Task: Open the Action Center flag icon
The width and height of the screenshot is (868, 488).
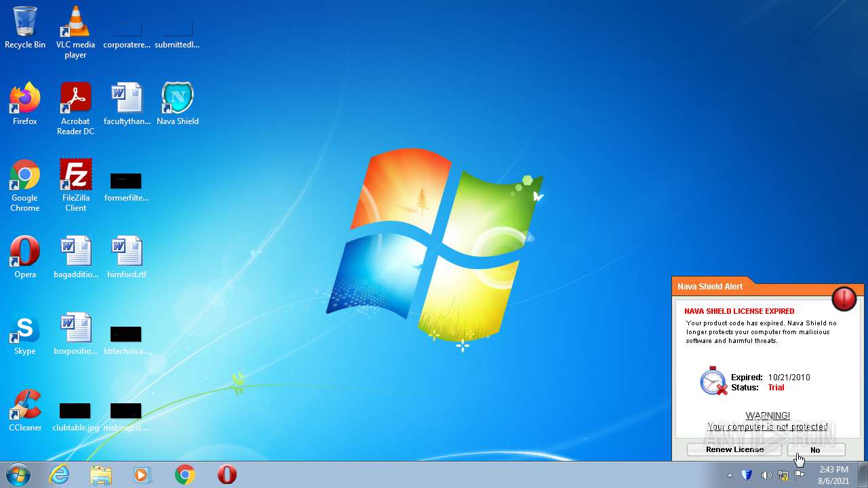Action: [800, 475]
